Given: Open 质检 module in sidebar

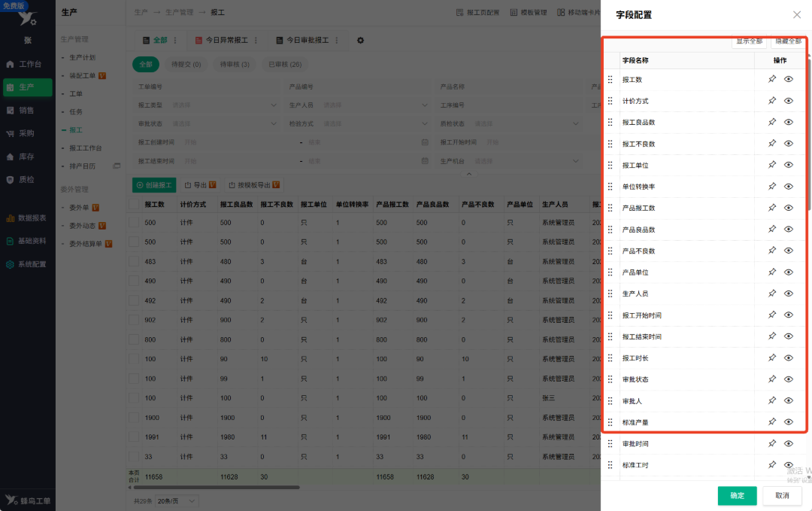Looking at the screenshot, I should pyautogui.click(x=28, y=180).
